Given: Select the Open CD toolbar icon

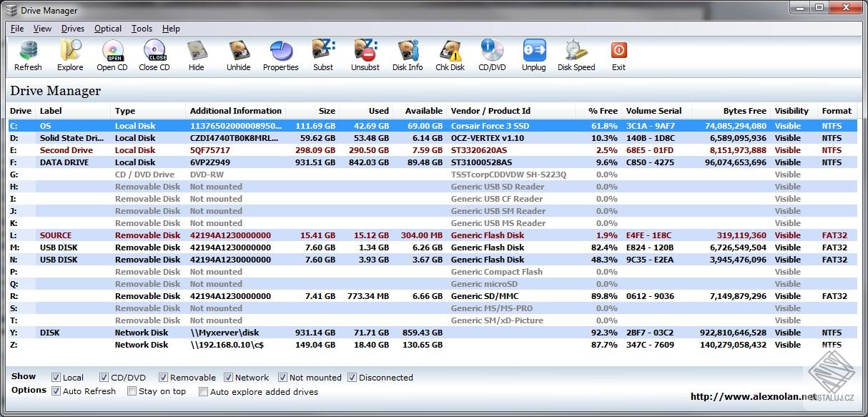Looking at the screenshot, I should (112, 54).
